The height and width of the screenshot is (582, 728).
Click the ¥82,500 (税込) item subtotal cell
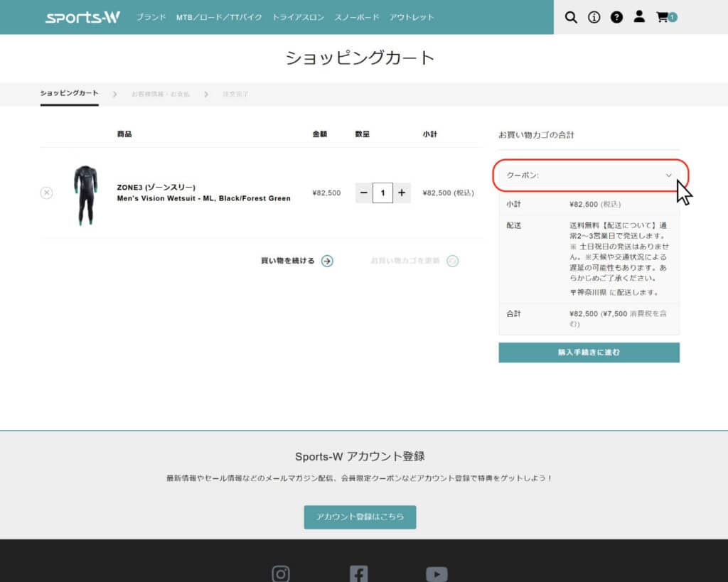coord(449,193)
